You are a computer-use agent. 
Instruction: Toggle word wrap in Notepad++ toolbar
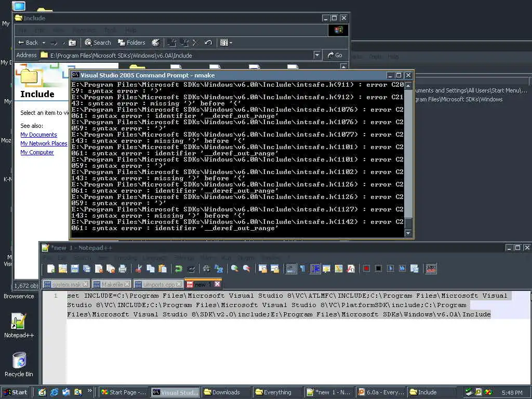coord(290,269)
